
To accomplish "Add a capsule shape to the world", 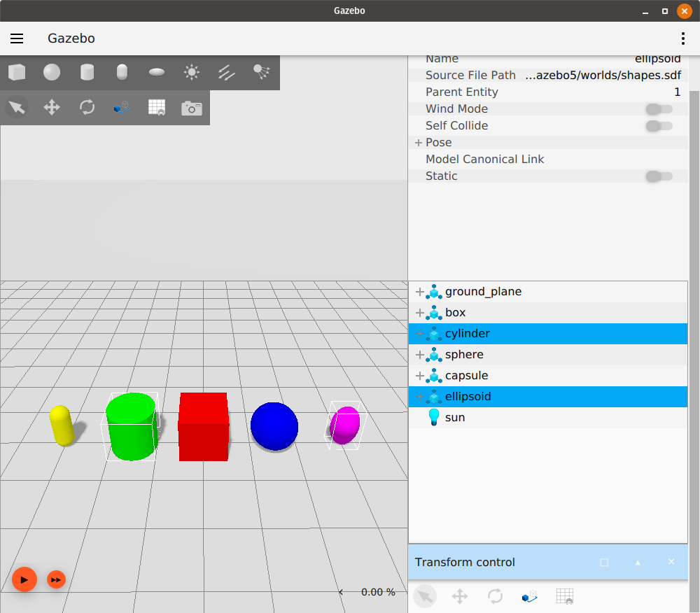I will 121,72.
